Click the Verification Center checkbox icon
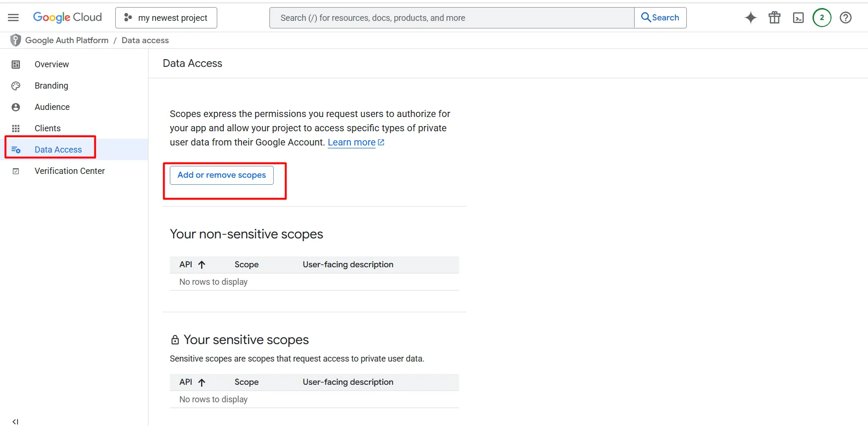This screenshot has width=868, height=426. tap(16, 171)
